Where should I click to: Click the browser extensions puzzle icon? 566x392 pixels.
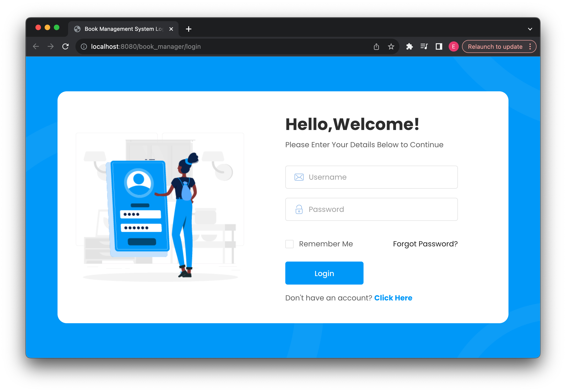coord(409,47)
